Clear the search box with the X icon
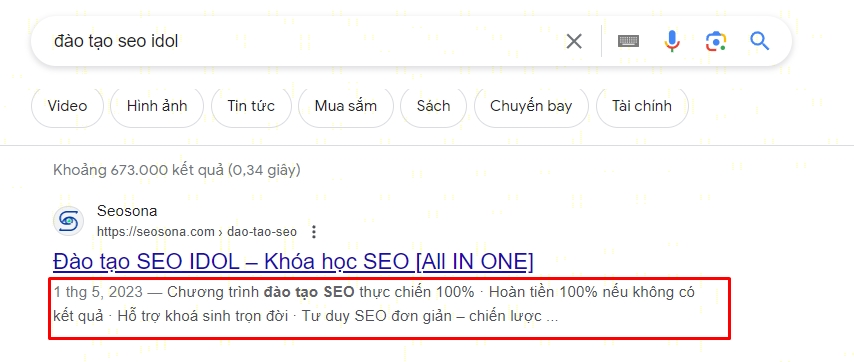This screenshot has height=362, width=854. tap(574, 41)
